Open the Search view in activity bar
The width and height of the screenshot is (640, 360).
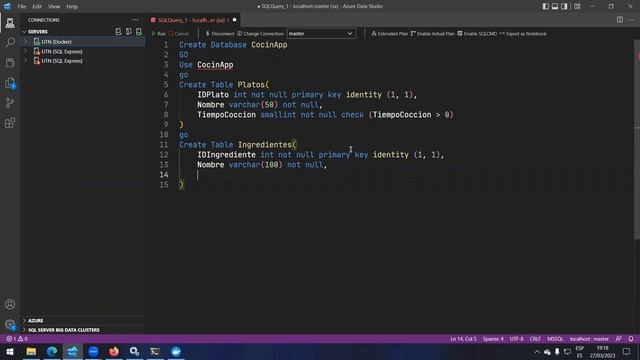[10, 42]
